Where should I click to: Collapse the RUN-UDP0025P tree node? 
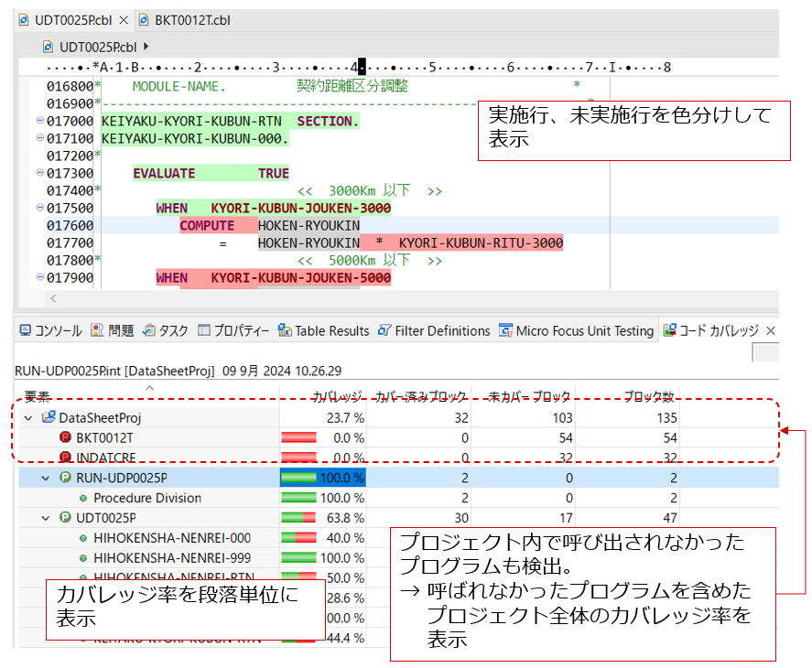[46, 478]
